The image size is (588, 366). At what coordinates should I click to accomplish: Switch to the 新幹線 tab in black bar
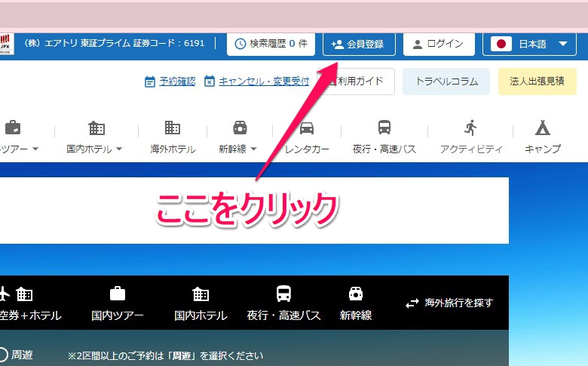pos(356,303)
